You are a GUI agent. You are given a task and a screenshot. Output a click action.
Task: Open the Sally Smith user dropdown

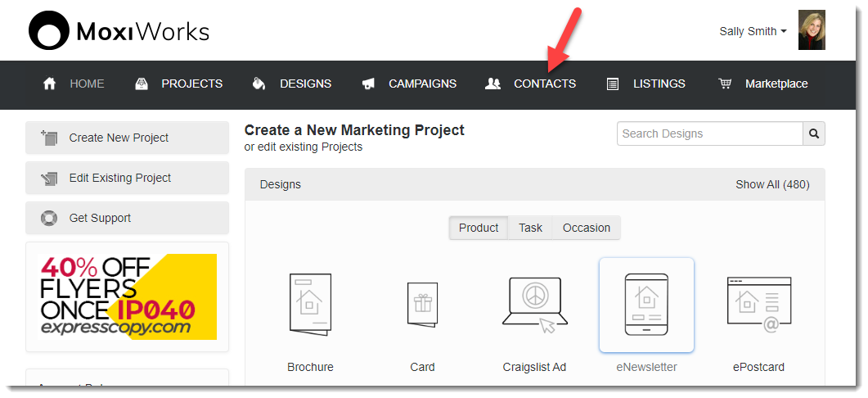(x=753, y=32)
